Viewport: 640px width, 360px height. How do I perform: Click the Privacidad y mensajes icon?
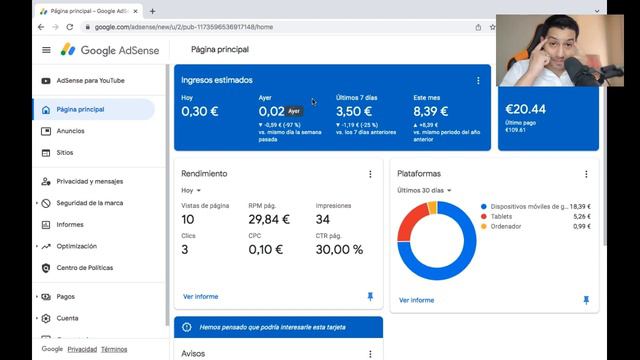46,182
